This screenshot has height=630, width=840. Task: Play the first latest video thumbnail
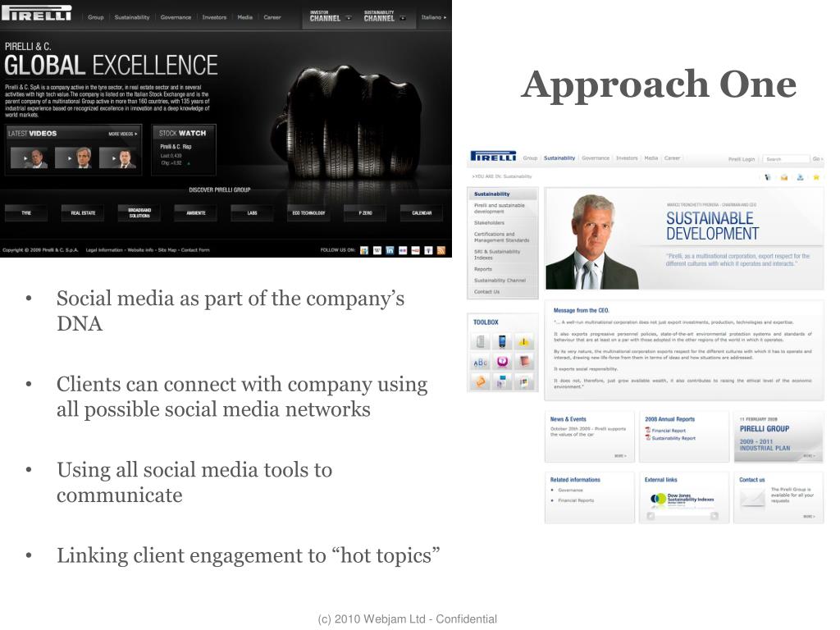(x=30, y=158)
